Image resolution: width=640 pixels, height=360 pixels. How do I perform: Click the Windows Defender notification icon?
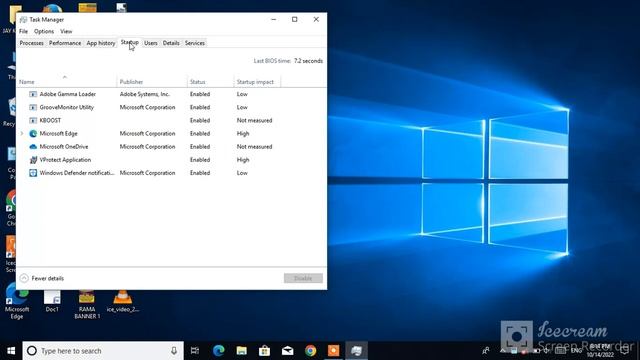(x=33, y=173)
